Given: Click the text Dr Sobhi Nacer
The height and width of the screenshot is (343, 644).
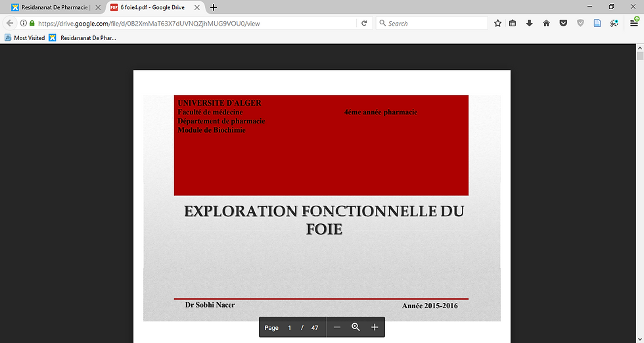Looking at the screenshot, I should pyautogui.click(x=210, y=305).
